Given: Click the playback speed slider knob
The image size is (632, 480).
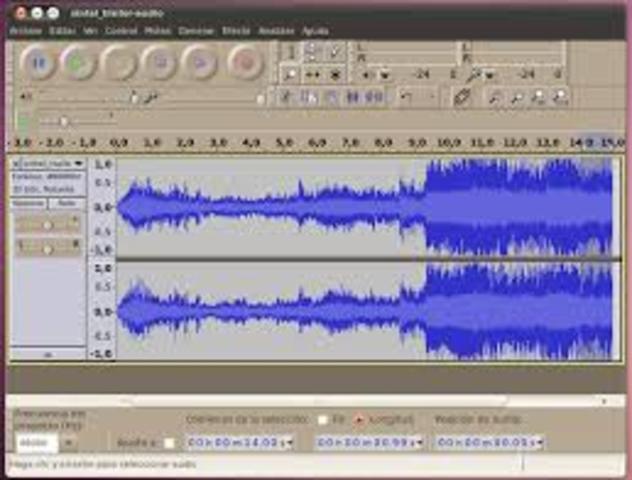Looking at the screenshot, I should 63,121.
